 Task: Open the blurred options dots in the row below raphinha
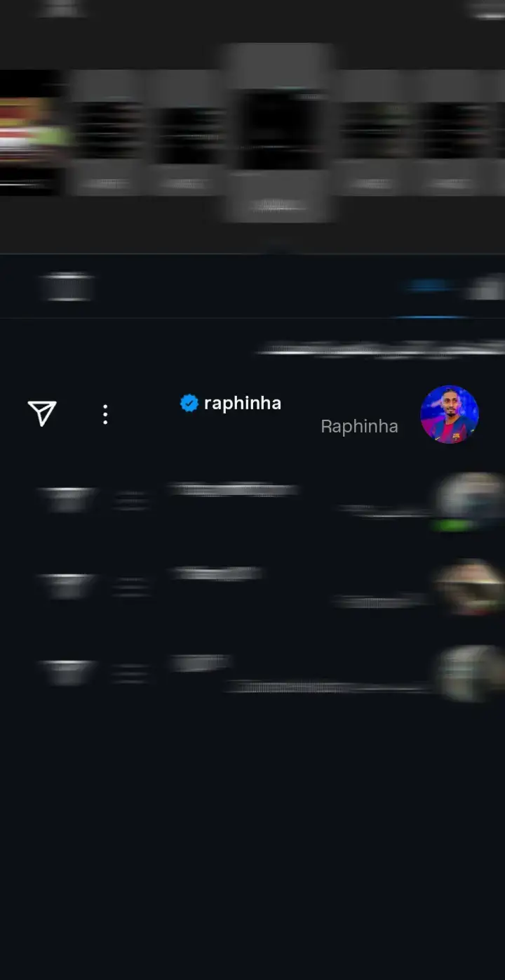click(131, 501)
